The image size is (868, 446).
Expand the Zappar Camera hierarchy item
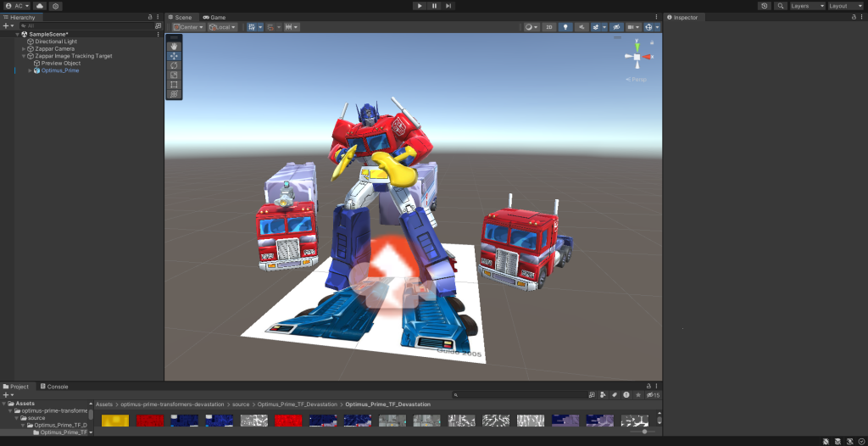[24, 49]
